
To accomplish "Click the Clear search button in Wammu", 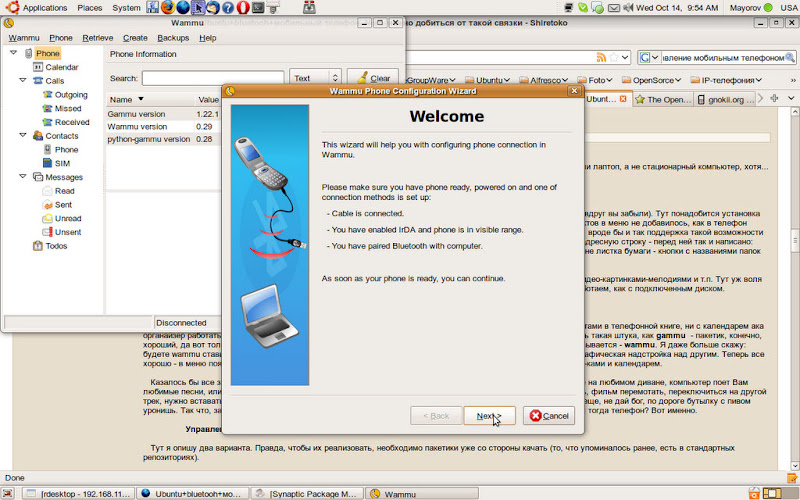I will (373, 78).
